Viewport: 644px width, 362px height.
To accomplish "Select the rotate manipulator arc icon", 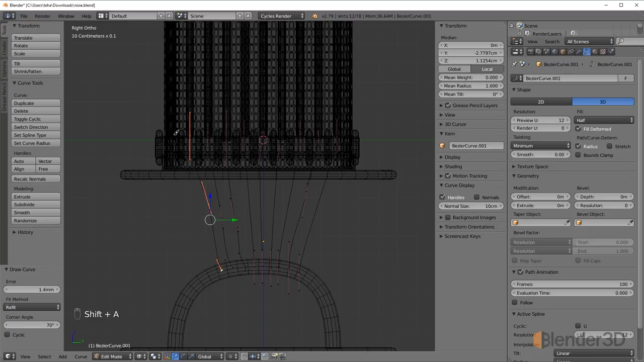I will pos(183,356).
